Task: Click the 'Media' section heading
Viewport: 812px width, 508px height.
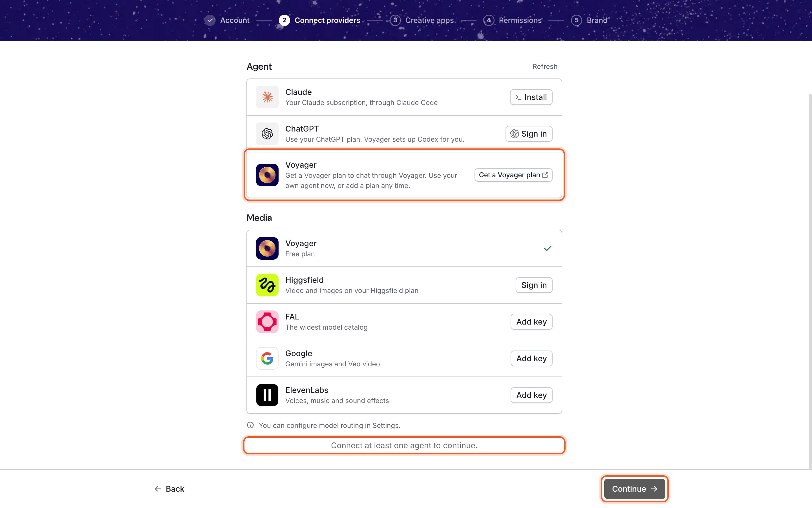Action: point(259,218)
